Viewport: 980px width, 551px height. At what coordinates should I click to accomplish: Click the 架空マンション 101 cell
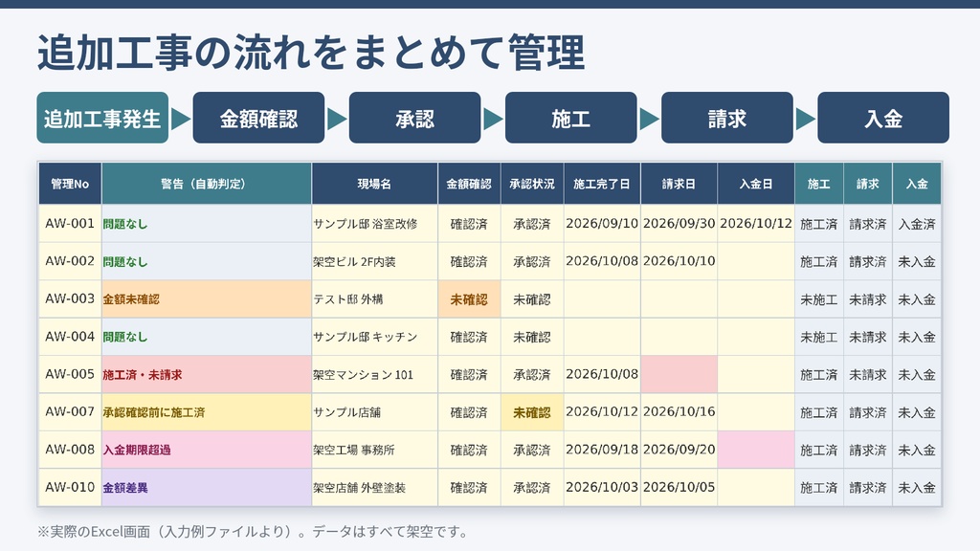pos(374,374)
